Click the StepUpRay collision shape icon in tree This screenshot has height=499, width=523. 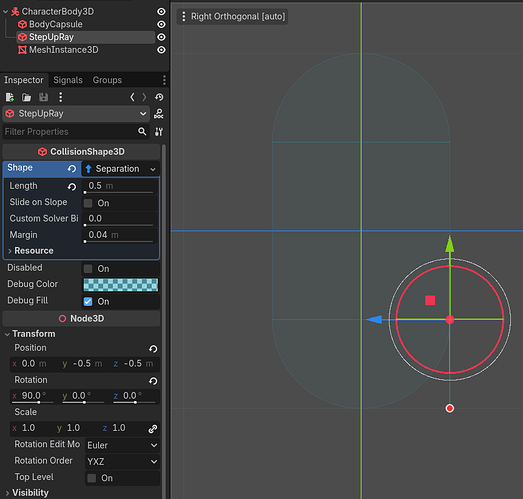22,37
